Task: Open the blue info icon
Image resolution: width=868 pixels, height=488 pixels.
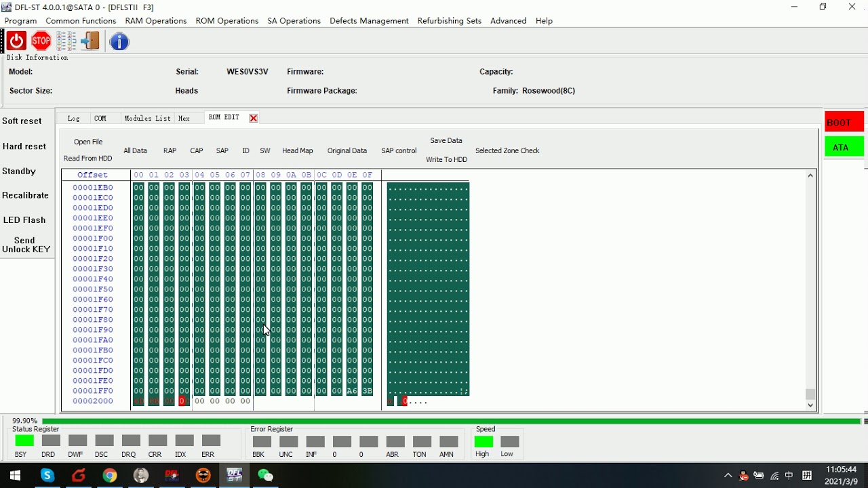Action: coord(119,41)
